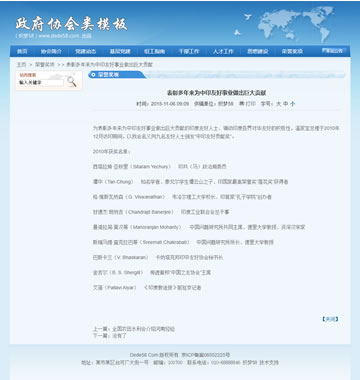Set font size to 小
This screenshot has height=380, width=360.
tap(292, 104)
